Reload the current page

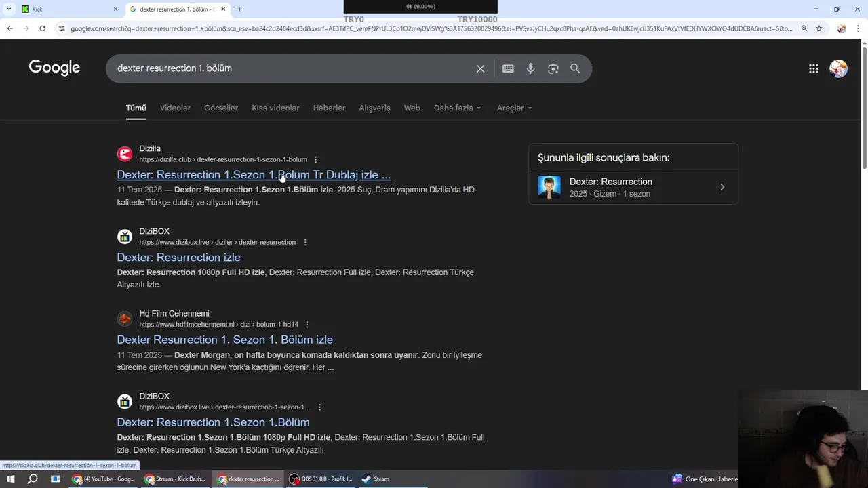pyautogui.click(x=42, y=28)
